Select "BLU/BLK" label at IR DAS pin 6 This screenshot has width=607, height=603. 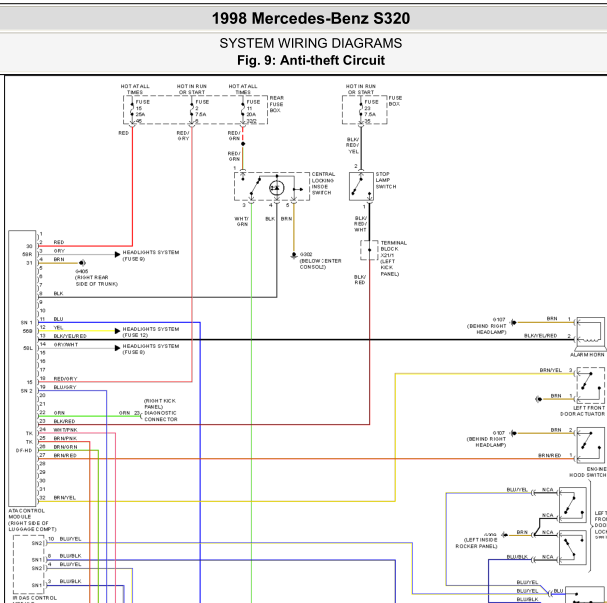tap(70, 556)
